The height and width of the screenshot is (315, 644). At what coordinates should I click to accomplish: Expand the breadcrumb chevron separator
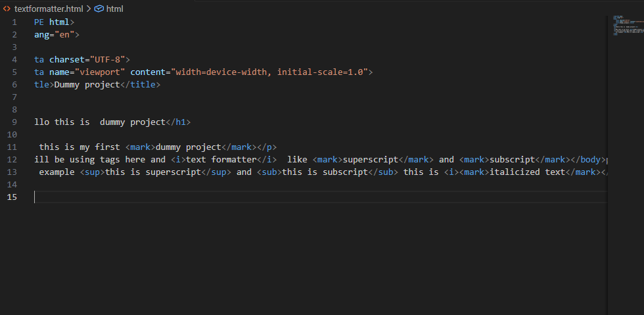(88, 9)
